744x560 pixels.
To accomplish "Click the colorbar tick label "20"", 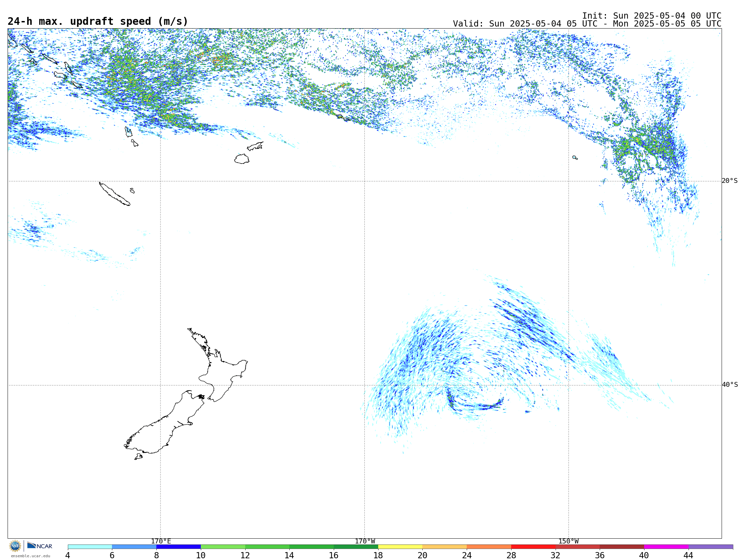I will 422,556.
